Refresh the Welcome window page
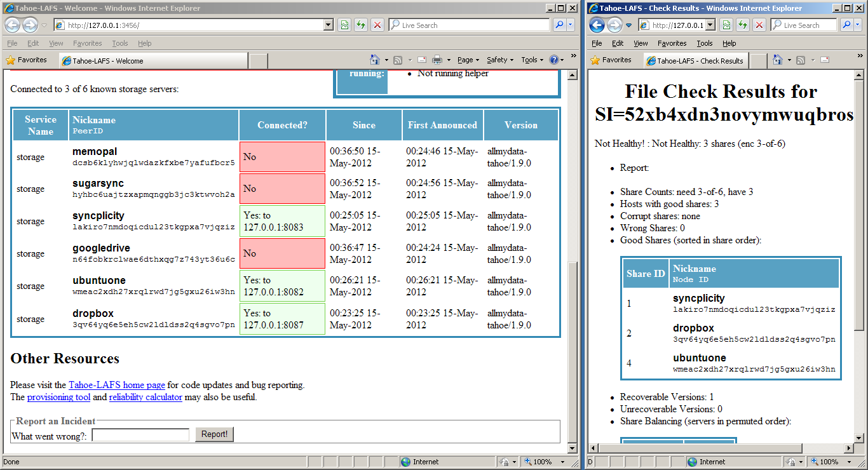The width and height of the screenshot is (868, 470). pos(361,25)
